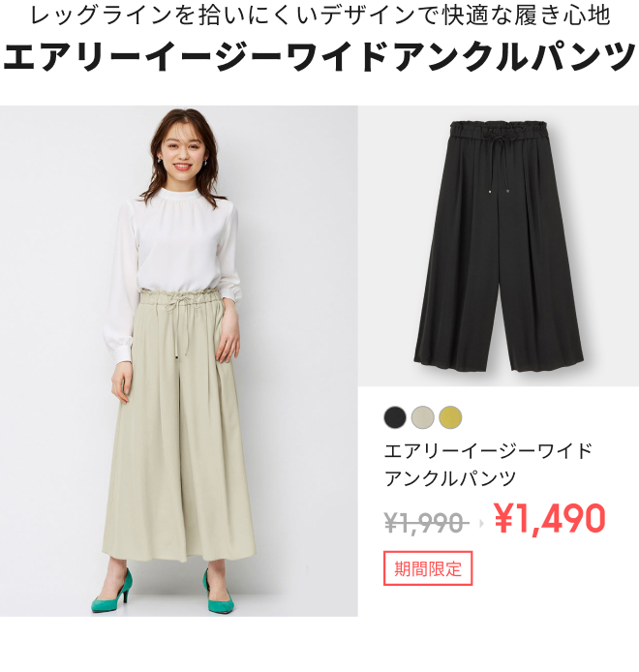This screenshot has height=672, width=639.
Task: Click the green pumps in the model photo
Action: (163, 592)
